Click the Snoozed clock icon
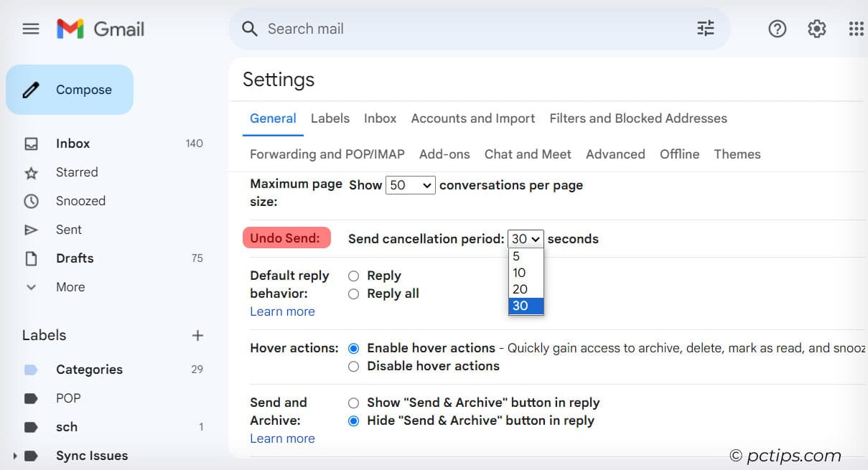The height and width of the screenshot is (470, 868). coord(32,201)
